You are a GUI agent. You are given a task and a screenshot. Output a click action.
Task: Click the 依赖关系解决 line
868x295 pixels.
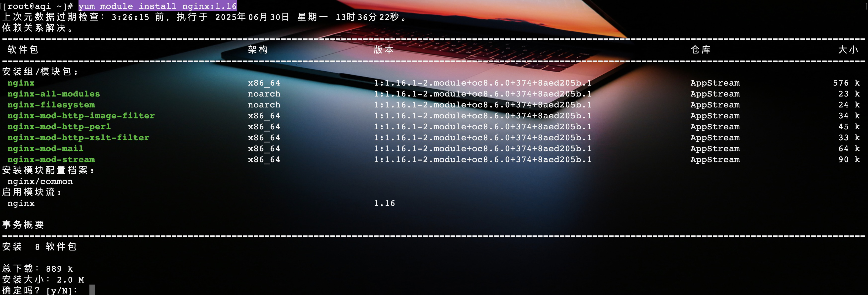pyautogui.click(x=38, y=28)
